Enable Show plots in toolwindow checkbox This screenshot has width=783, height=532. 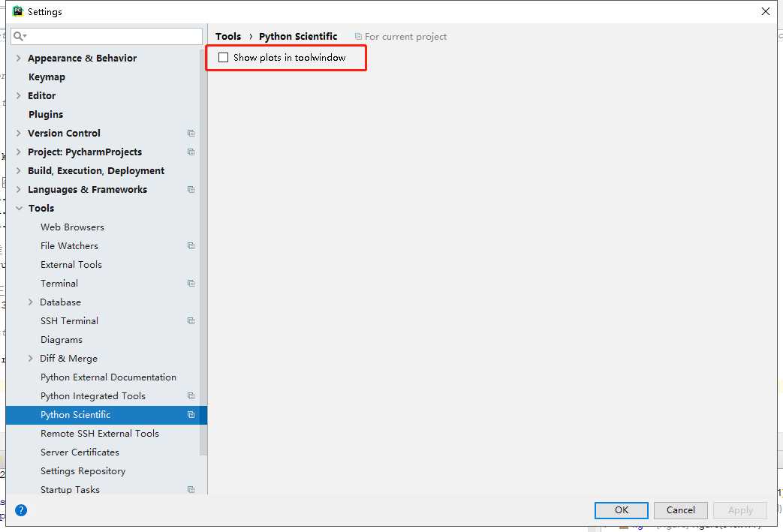[223, 57]
